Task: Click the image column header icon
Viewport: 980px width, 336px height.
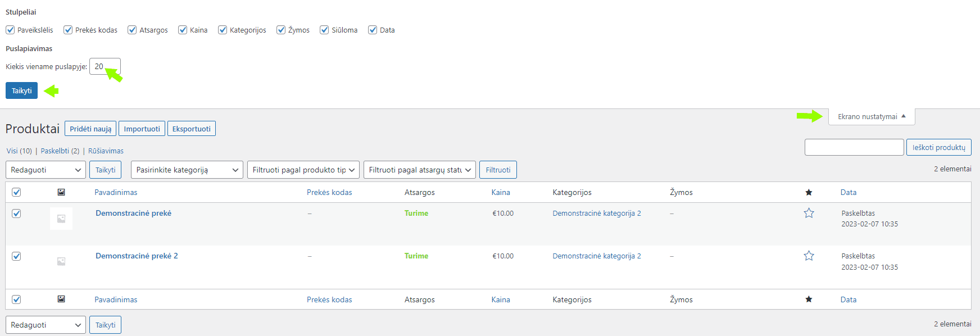Action: click(x=61, y=192)
